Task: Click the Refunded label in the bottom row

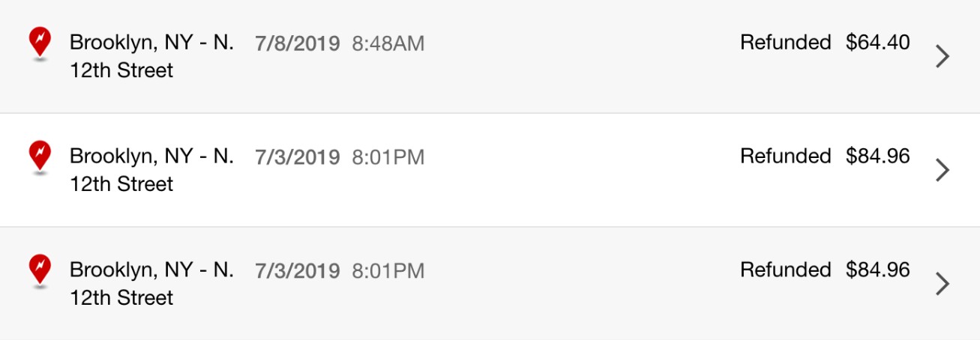Action: click(x=786, y=270)
